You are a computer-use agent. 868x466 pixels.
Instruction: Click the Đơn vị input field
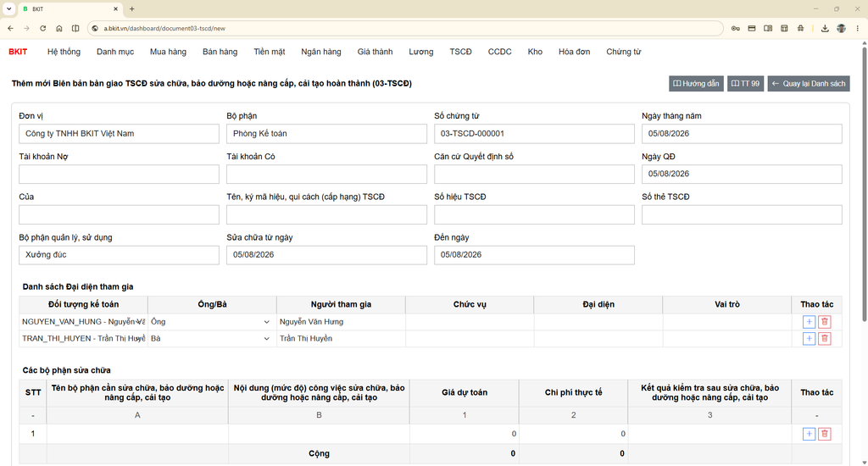[x=119, y=133]
